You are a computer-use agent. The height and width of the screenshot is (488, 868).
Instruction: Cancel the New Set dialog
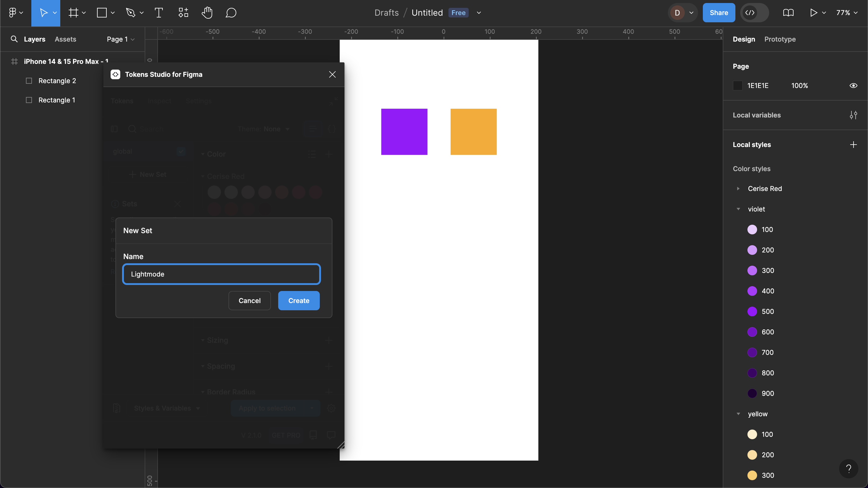click(249, 301)
